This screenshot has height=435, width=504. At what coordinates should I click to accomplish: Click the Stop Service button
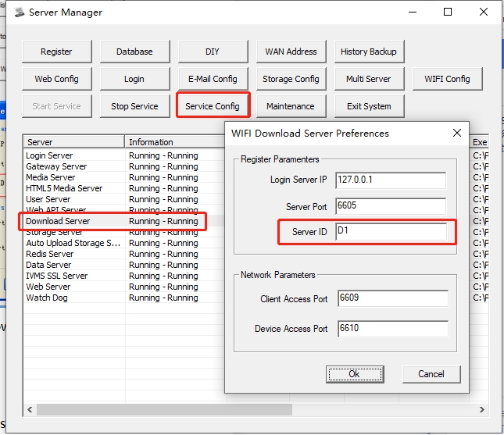point(134,106)
